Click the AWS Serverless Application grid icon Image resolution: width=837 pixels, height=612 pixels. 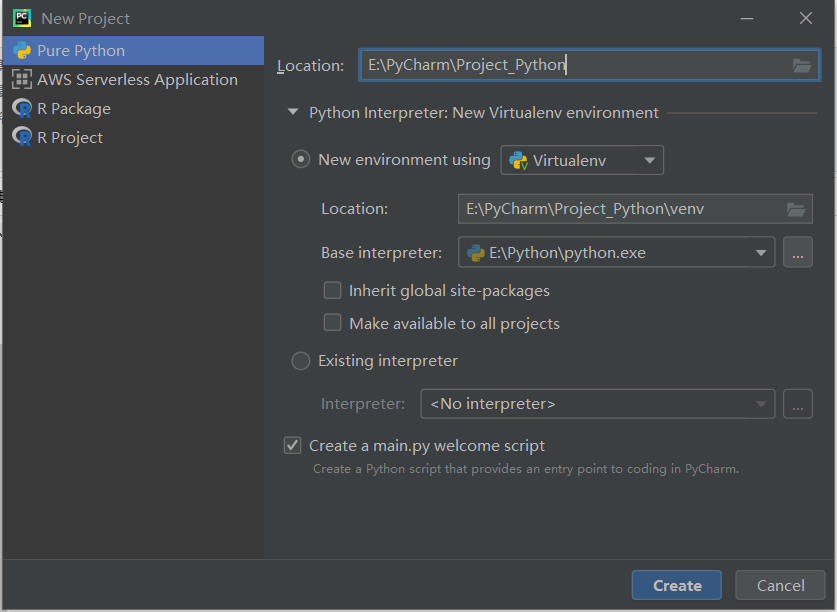(x=22, y=80)
